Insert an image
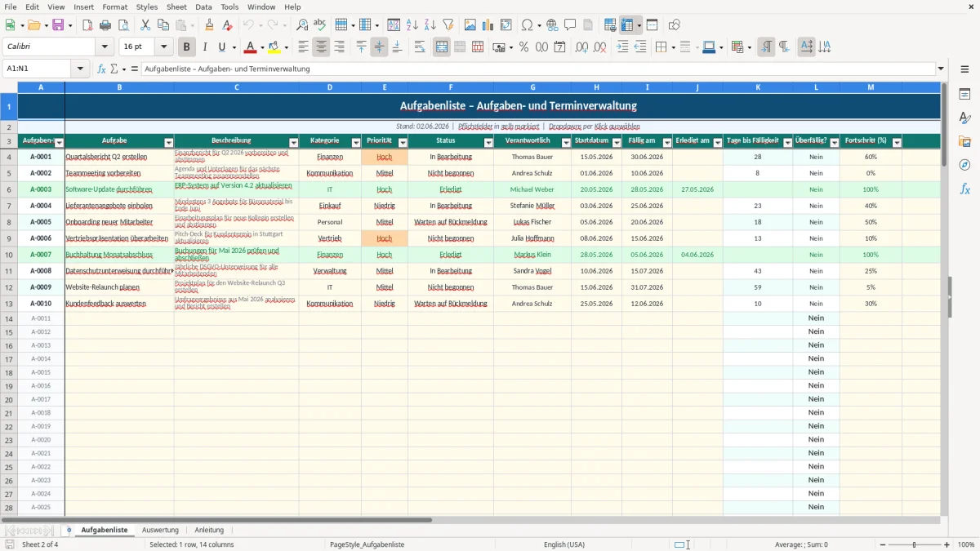This screenshot has width=980, height=551. [470, 25]
